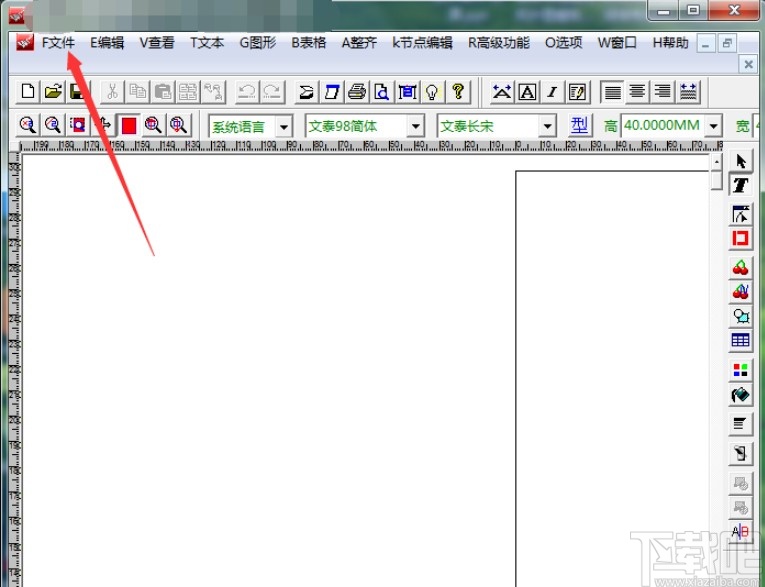Choose the paint bucket fill tool
Viewport: 765px width, 587px height.
(x=740, y=394)
